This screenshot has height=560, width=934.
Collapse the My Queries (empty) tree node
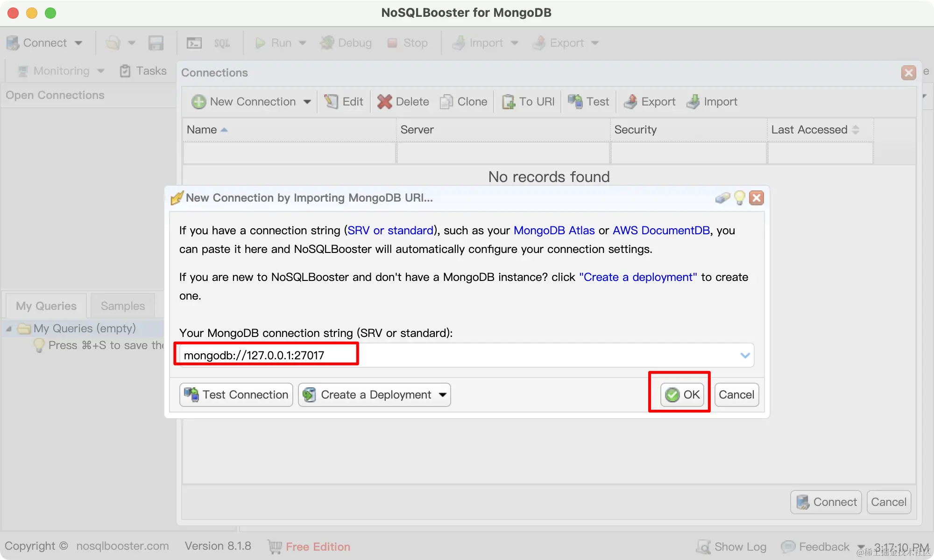(x=9, y=329)
